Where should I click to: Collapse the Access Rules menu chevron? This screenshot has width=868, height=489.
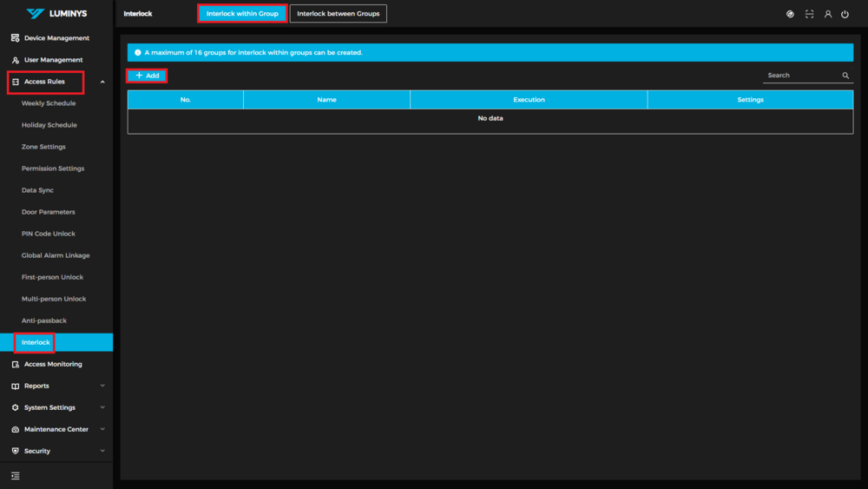[102, 82]
